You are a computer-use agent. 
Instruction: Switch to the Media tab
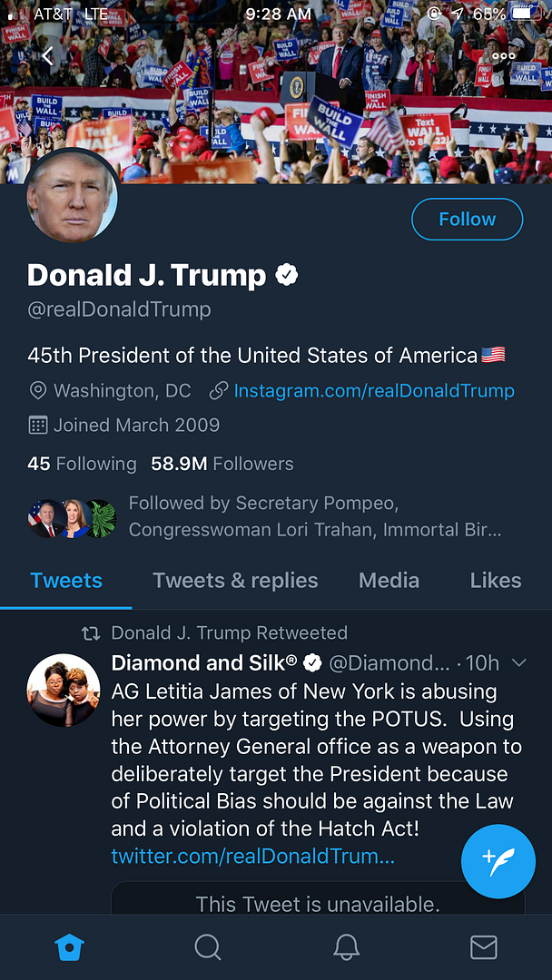389,581
